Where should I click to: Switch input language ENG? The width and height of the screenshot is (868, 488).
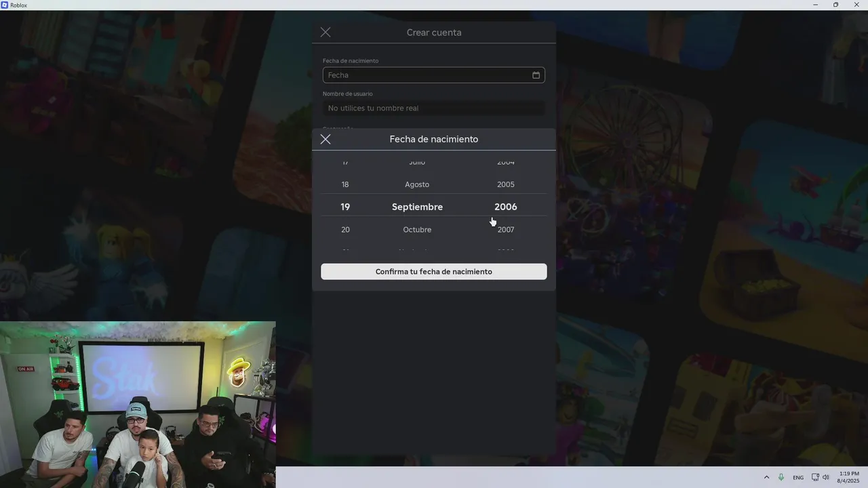tap(798, 477)
